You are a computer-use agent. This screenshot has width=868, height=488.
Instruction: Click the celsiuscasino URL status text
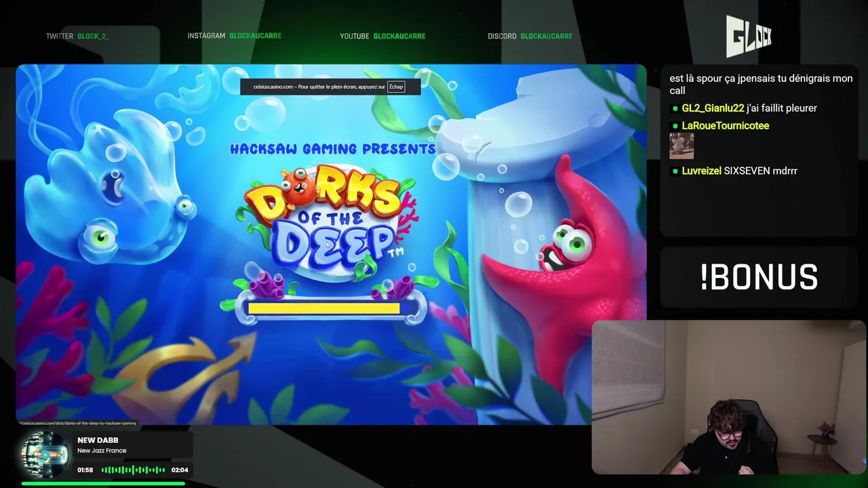tap(78, 423)
